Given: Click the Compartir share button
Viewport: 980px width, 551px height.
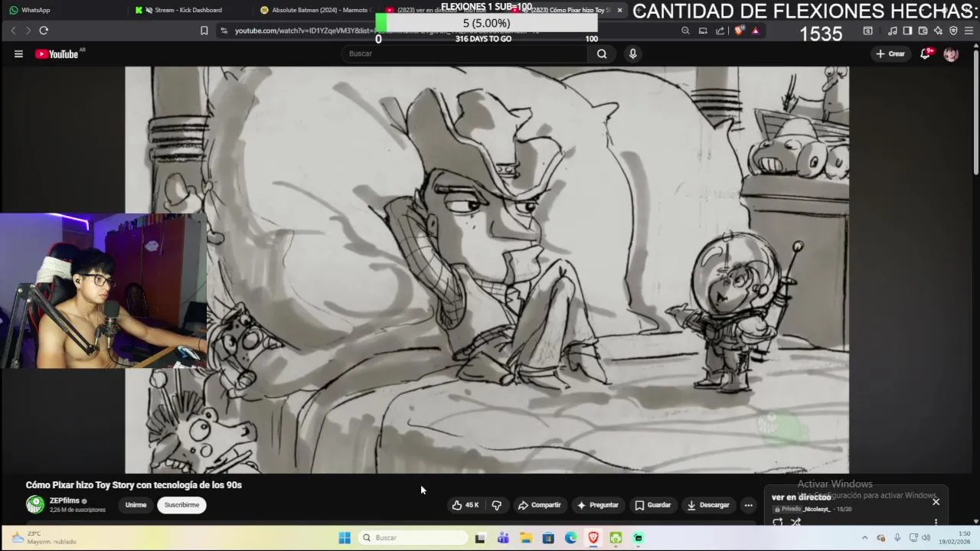Looking at the screenshot, I should click(539, 505).
